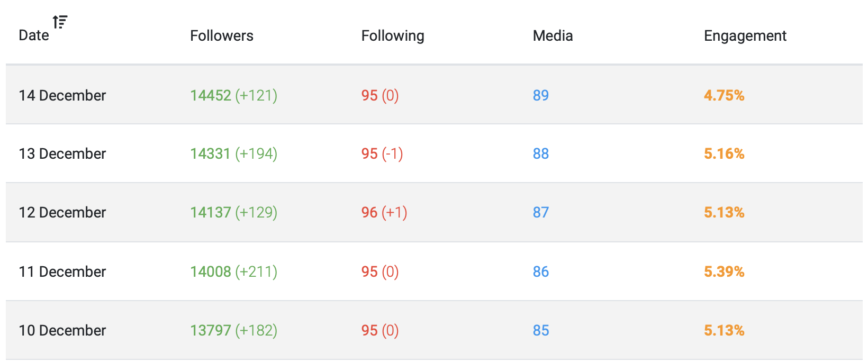
Task: Sort table by the Media column header
Action: click(553, 35)
